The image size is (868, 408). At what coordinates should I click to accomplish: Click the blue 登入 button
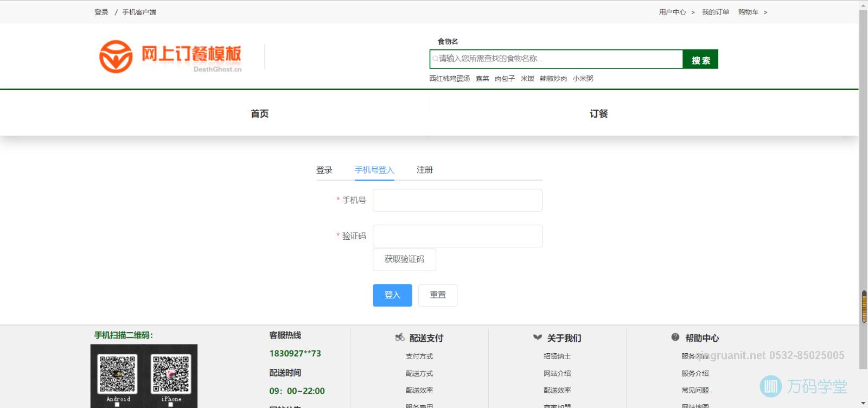point(392,295)
